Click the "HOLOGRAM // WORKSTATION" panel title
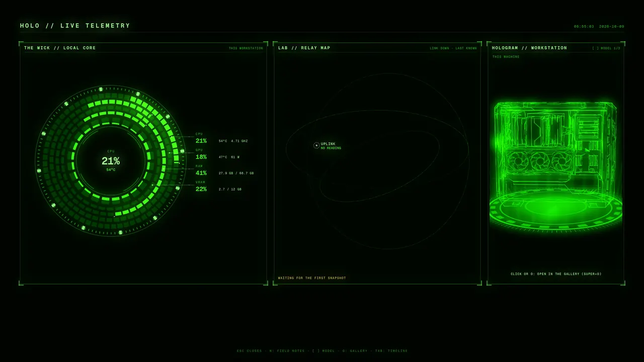 click(x=529, y=48)
